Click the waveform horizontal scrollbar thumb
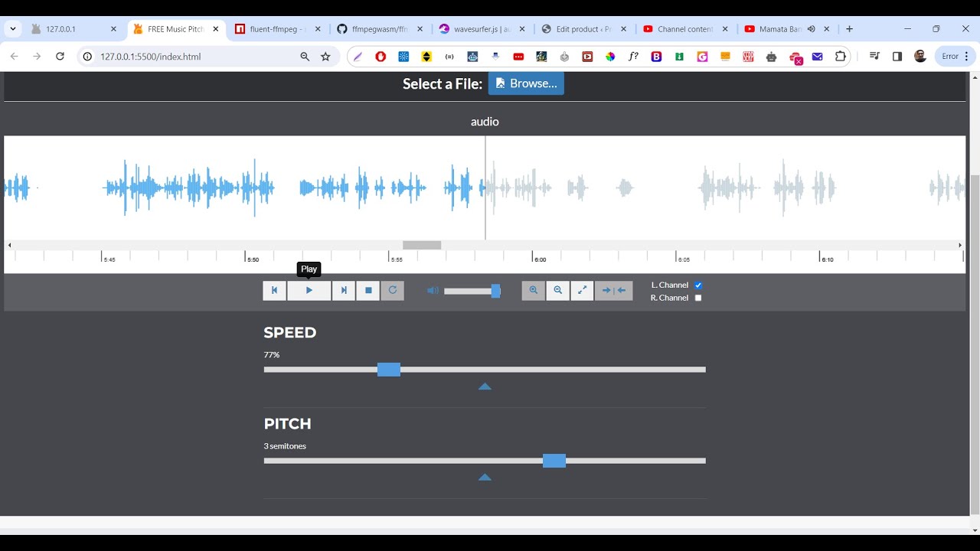Image resolution: width=980 pixels, height=551 pixels. pyautogui.click(x=422, y=245)
